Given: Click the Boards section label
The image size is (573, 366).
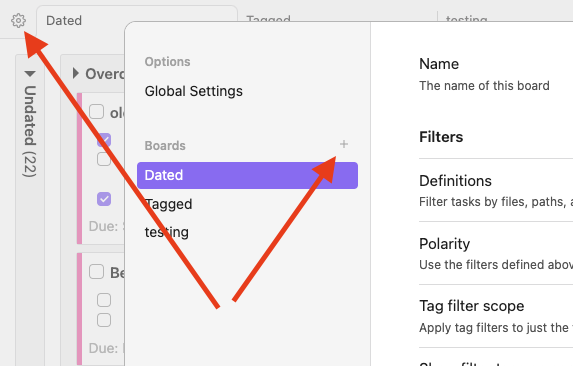Looking at the screenshot, I should 165,146.
